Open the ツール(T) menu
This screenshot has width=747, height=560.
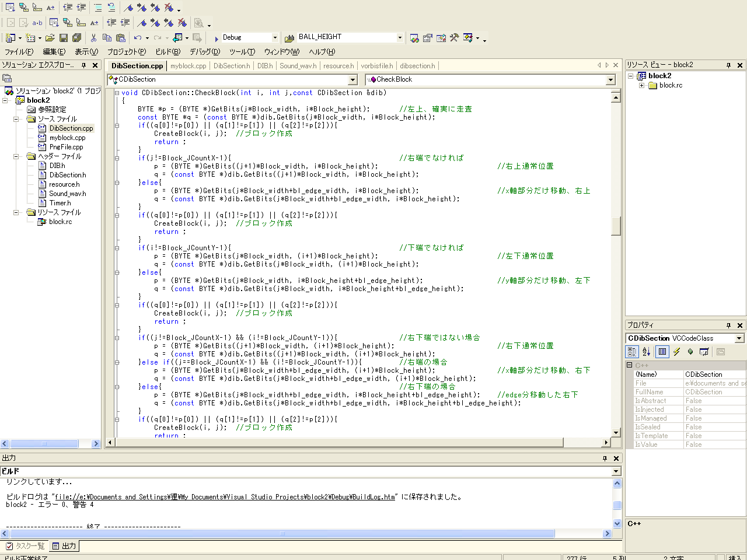click(242, 52)
